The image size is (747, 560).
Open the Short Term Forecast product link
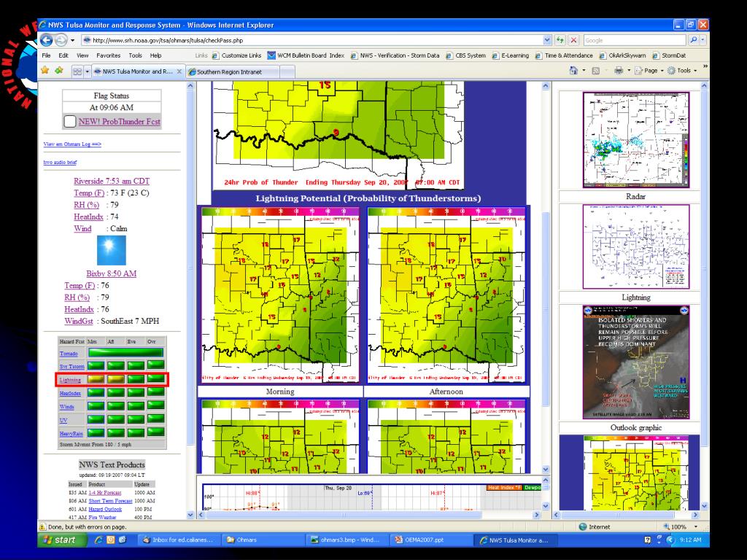click(111, 501)
